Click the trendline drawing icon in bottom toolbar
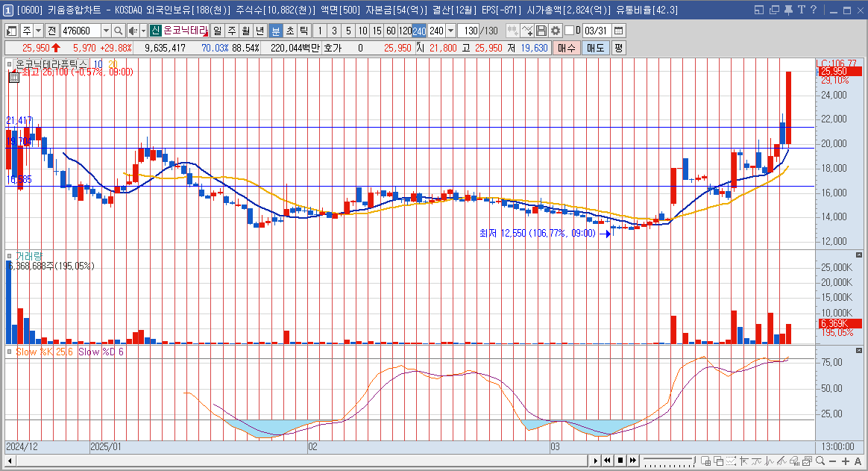 click(781, 461)
